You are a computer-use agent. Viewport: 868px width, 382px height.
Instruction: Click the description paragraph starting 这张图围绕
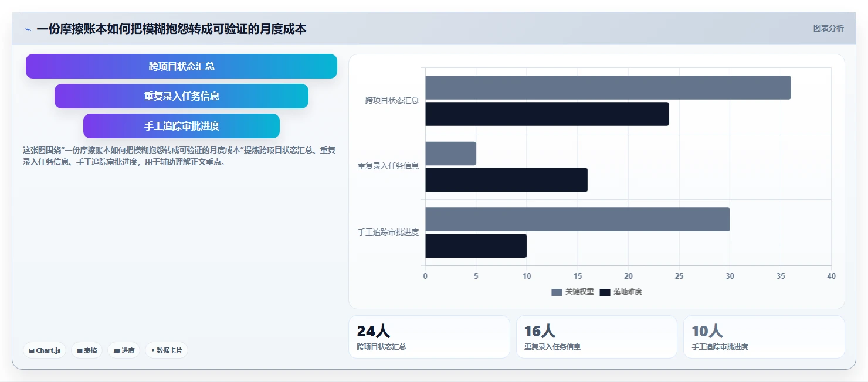pyautogui.click(x=179, y=156)
